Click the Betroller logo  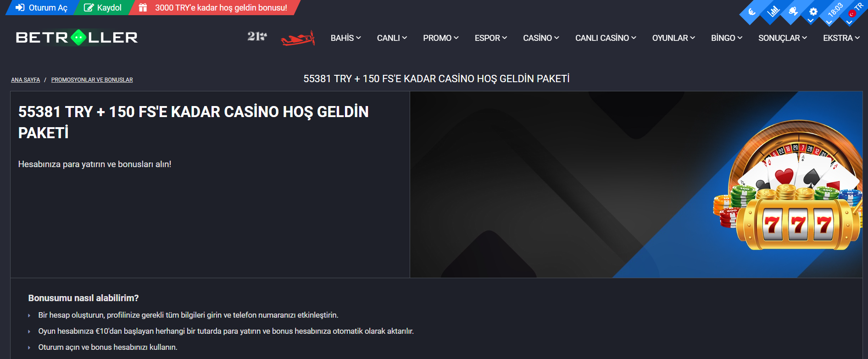click(x=77, y=37)
